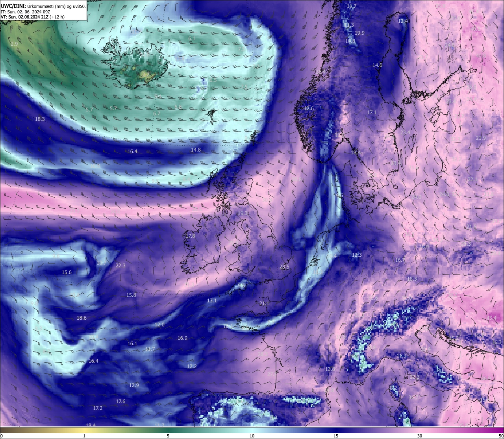This screenshot has height=439, width=504.
Task: Click the 16.3 value at the right edge
Action: tap(497, 343)
